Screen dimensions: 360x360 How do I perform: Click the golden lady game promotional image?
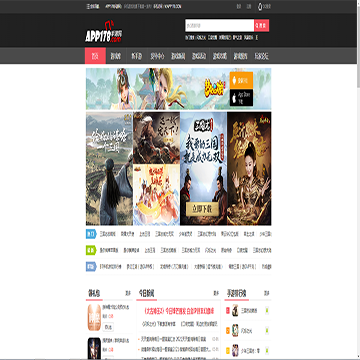(249, 168)
